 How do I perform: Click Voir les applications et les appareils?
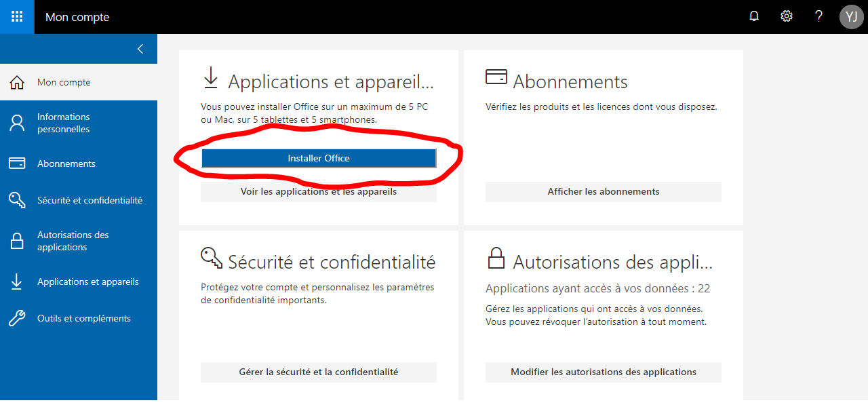point(319,192)
